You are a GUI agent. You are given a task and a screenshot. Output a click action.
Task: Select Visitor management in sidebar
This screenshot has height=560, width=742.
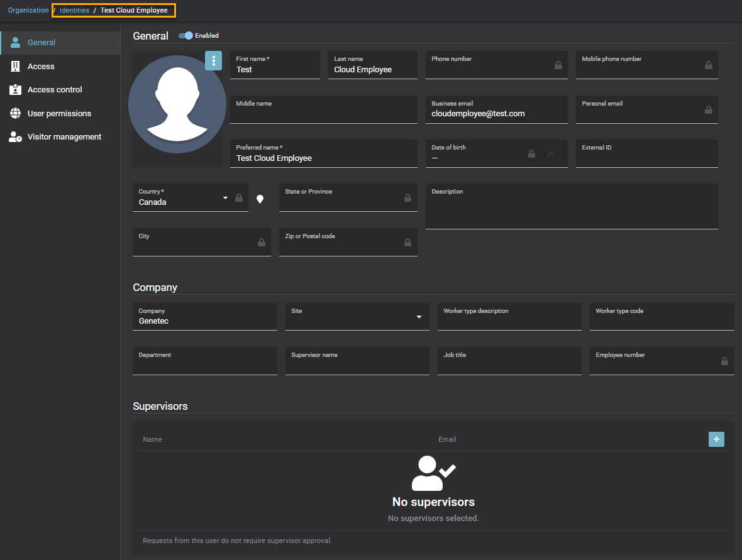[64, 137]
